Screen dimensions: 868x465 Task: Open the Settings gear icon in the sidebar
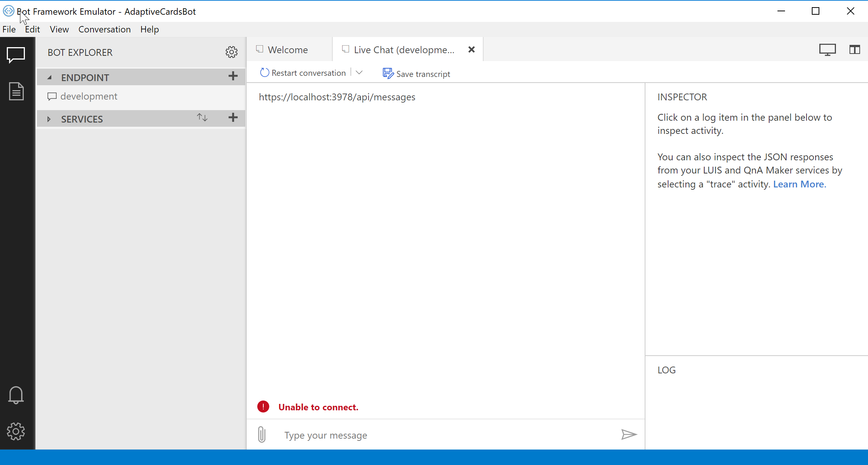coord(16,431)
